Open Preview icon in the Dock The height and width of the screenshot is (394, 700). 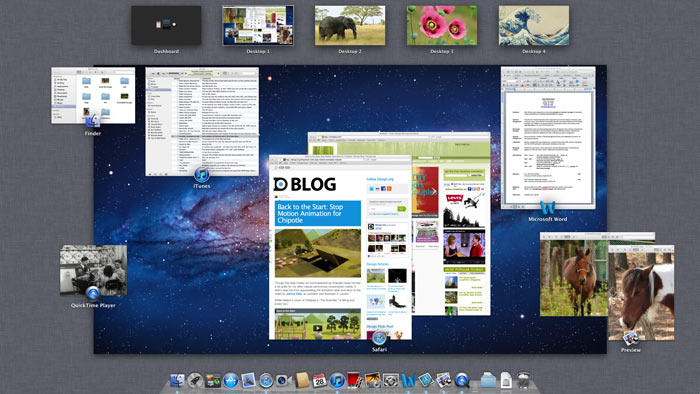coord(444,381)
